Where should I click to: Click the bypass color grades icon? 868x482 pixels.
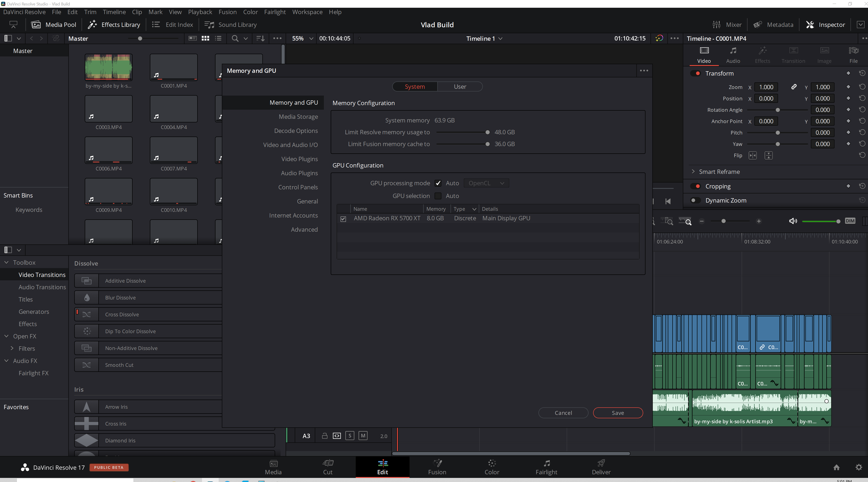coord(659,38)
